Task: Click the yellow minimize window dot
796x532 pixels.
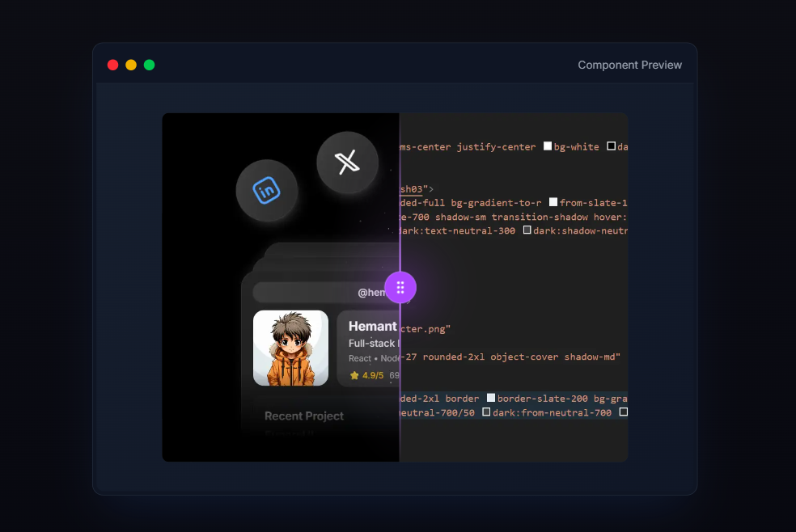Action: [x=131, y=65]
